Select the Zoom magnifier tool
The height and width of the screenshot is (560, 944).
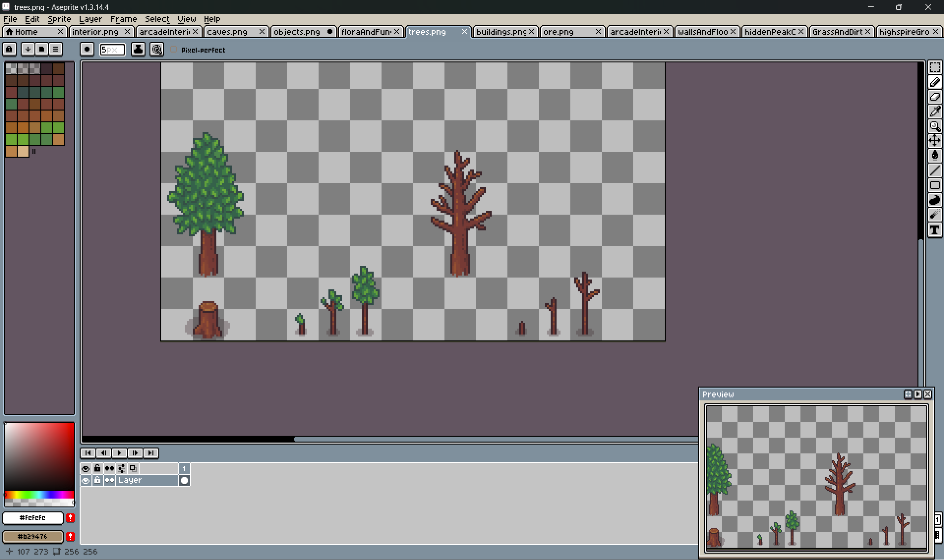(935, 127)
